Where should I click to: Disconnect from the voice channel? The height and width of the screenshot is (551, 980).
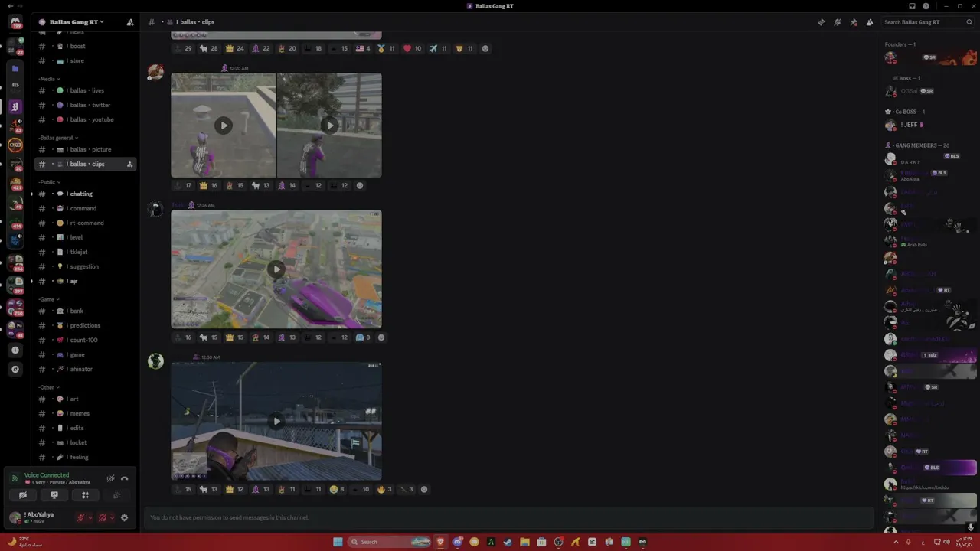(x=125, y=478)
